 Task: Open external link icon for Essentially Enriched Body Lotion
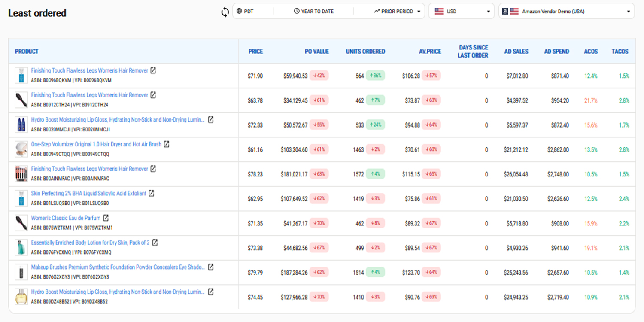pos(155,243)
